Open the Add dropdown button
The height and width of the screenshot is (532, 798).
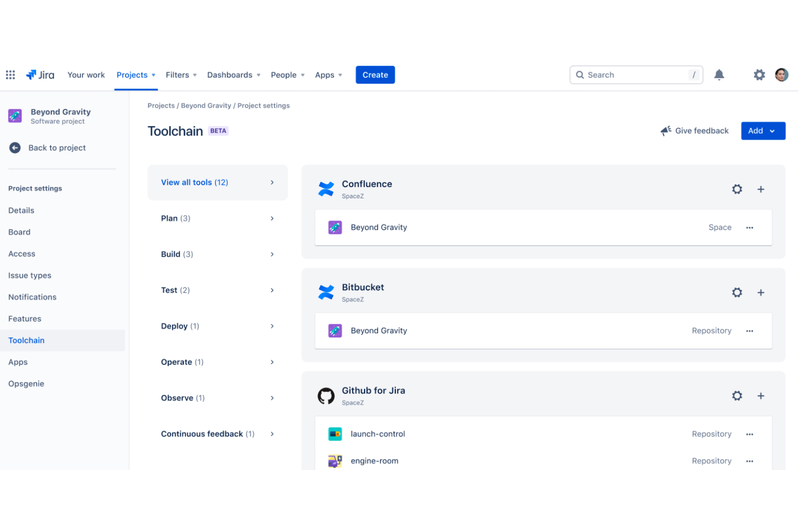(763, 131)
